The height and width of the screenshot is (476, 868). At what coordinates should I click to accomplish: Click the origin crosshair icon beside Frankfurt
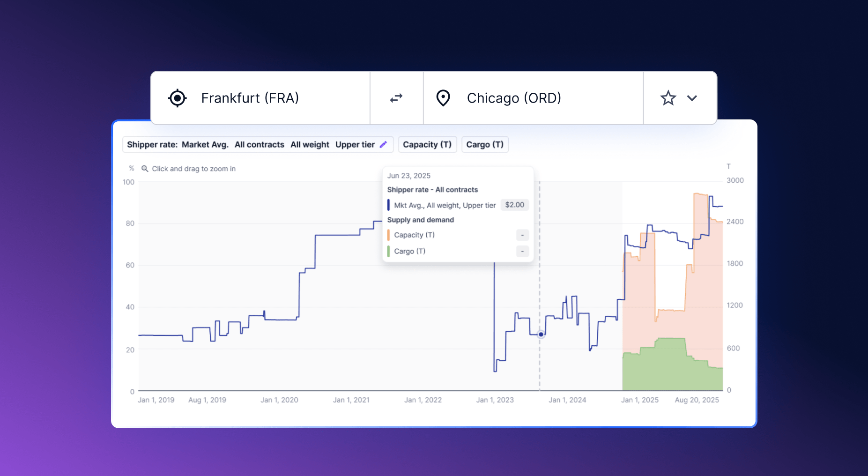click(x=177, y=98)
